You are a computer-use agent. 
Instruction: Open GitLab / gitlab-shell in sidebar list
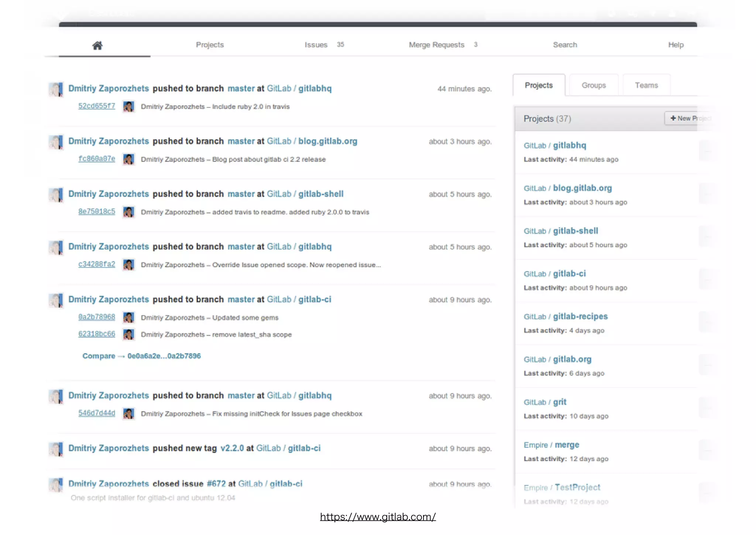click(x=561, y=231)
